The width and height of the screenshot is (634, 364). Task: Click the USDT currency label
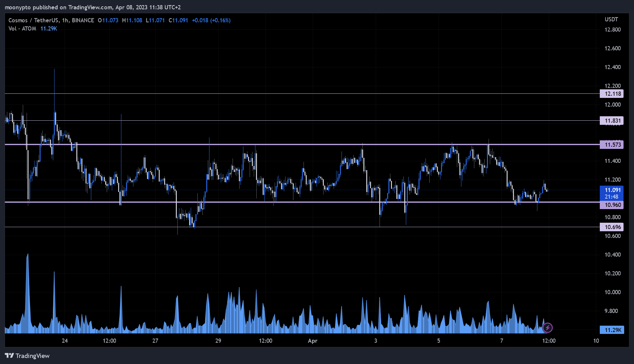(611, 19)
